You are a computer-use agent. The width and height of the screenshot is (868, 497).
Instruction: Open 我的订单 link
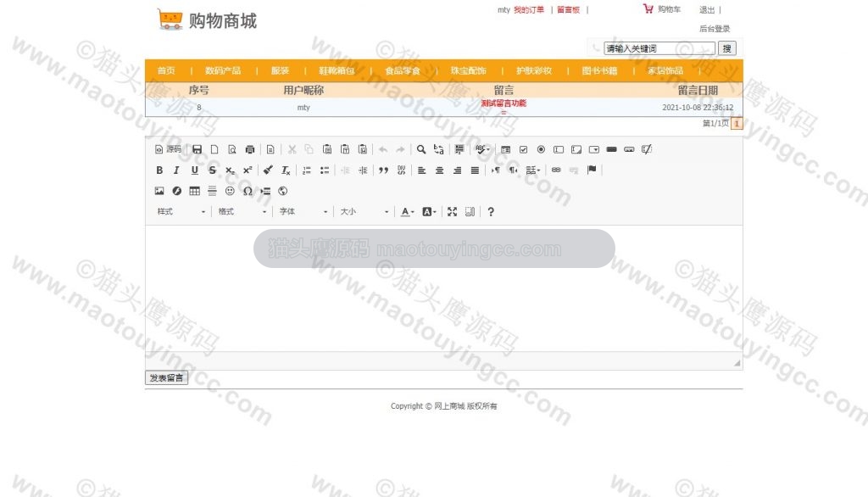point(529,9)
